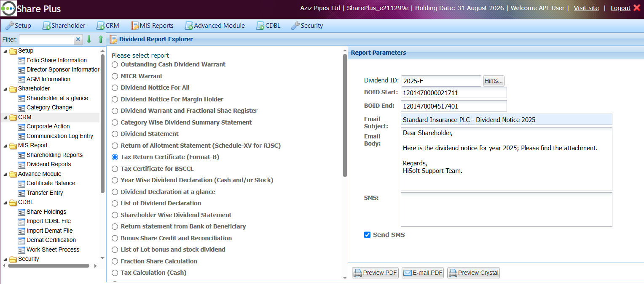Click the Work Sheet Process icon
Viewport: 644px width, 284px height.
pyautogui.click(x=21, y=250)
